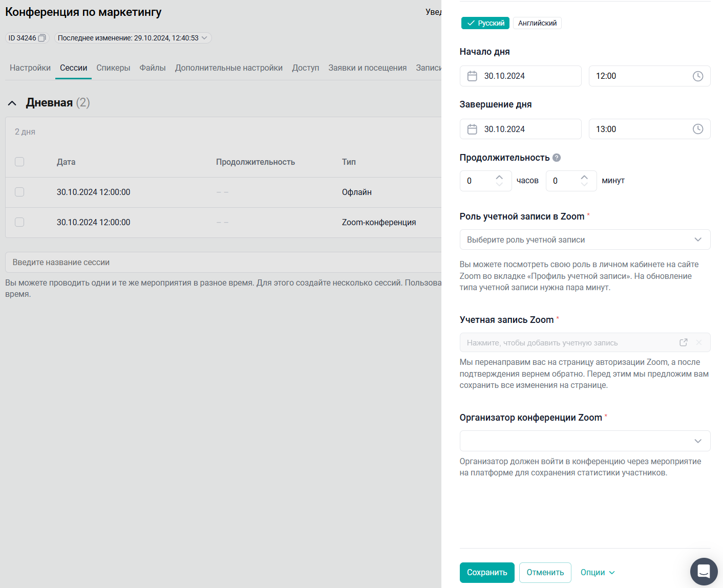Open calendar icon for start date

472,76
